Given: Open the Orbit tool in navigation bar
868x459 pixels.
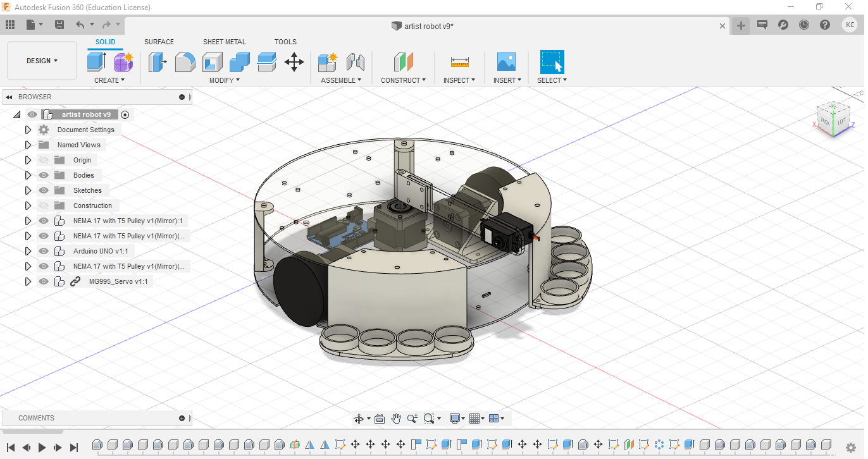Looking at the screenshot, I should point(359,419).
